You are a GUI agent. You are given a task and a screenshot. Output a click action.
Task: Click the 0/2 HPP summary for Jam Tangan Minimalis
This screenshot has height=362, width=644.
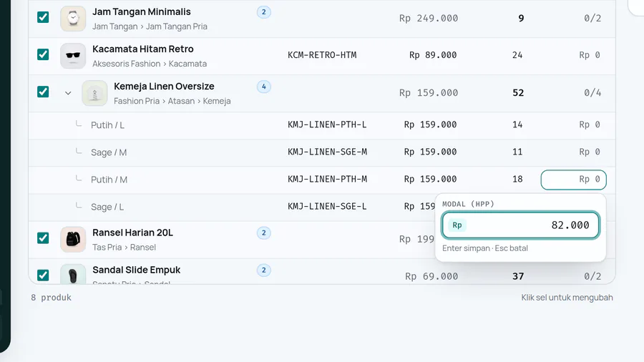pos(592,18)
